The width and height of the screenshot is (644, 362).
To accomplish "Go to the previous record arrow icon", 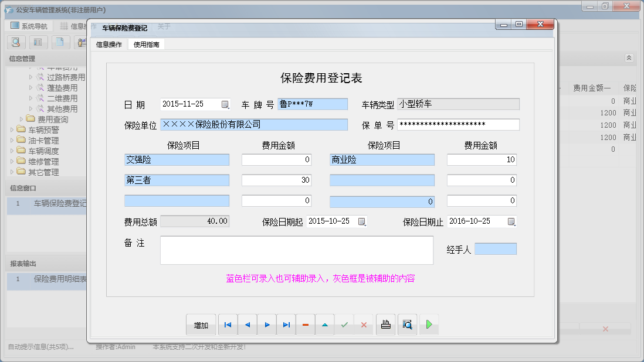I will click(x=247, y=324).
